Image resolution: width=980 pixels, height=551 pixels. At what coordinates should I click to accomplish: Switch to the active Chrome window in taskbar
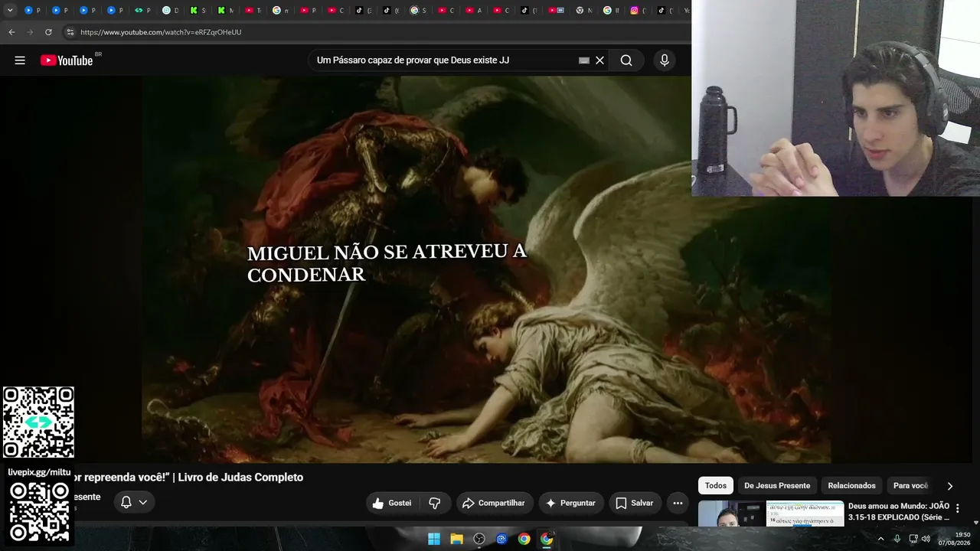tap(547, 539)
